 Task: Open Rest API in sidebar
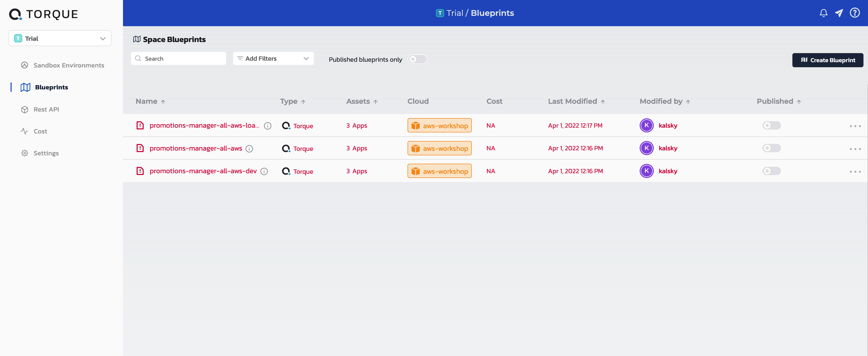point(46,109)
